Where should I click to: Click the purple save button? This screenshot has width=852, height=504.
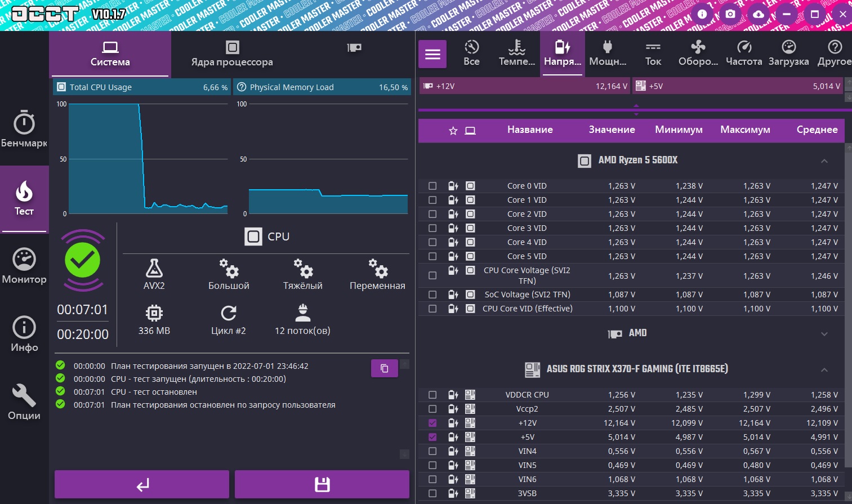point(322,484)
